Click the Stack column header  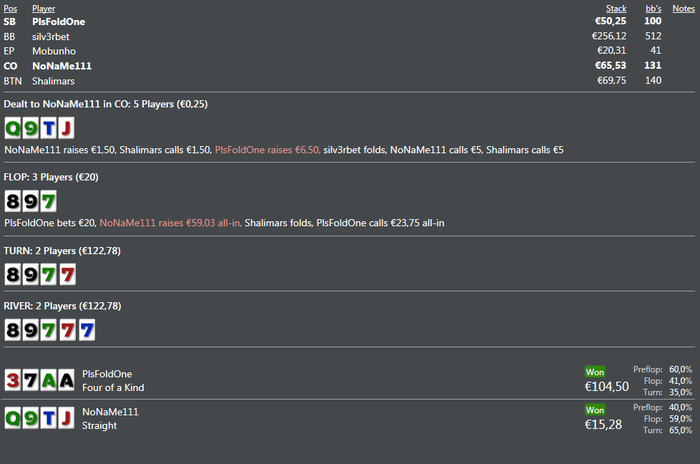pos(616,8)
